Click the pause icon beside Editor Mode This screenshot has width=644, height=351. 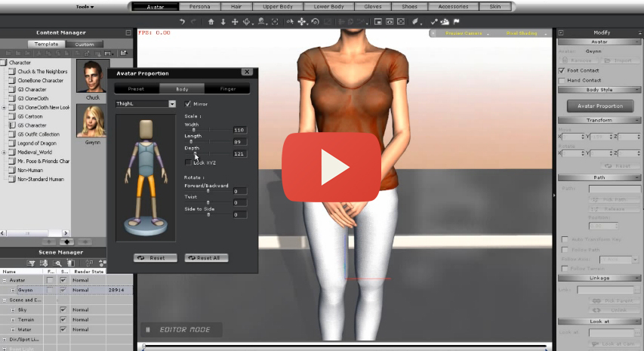coord(149,329)
